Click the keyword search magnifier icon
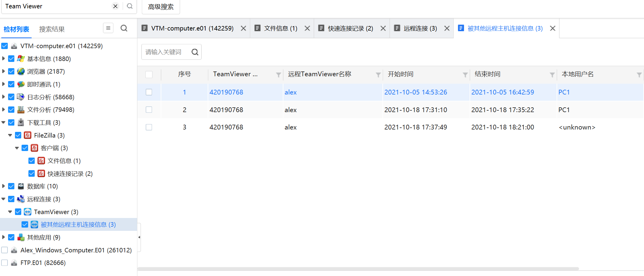 click(x=195, y=52)
